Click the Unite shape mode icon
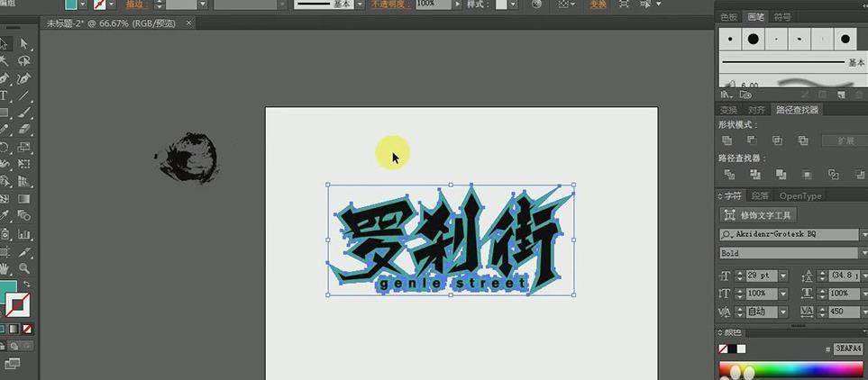Screen dimensions: 868x380 tap(727, 140)
